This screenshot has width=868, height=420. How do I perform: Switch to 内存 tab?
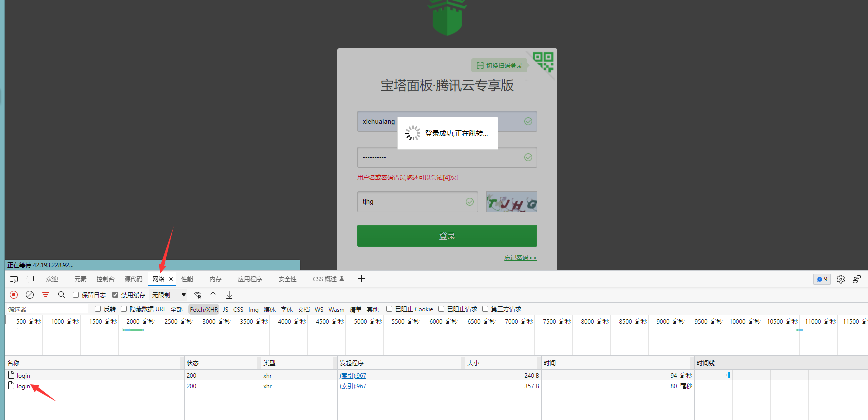click(215, 279)
